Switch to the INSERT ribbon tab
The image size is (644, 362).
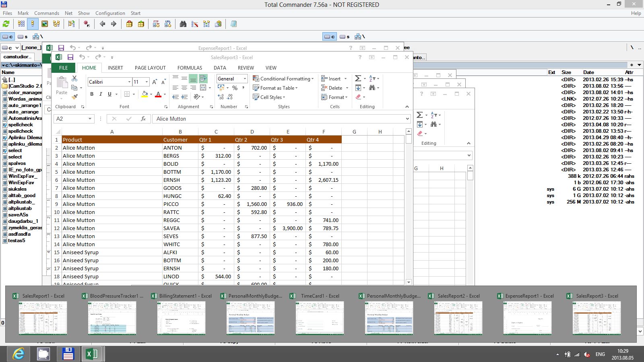point(116,68)
